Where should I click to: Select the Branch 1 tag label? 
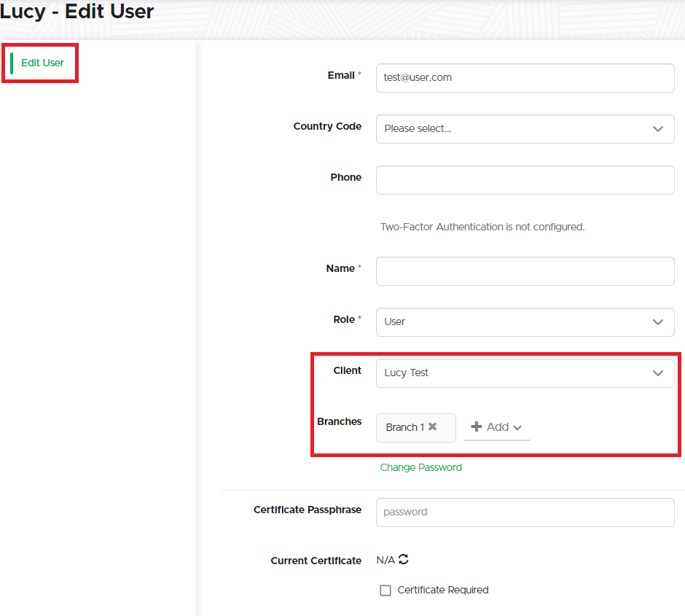pyautogui.click(x=404, y=427)
